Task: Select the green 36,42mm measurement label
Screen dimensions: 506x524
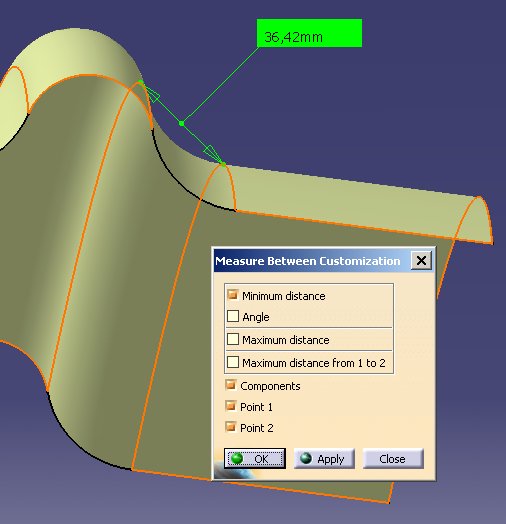Action: click(x=309, y=33)
